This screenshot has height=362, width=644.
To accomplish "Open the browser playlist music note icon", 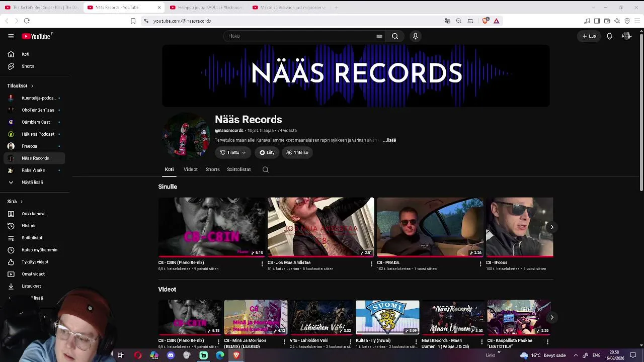I will (x=587, y=21).
